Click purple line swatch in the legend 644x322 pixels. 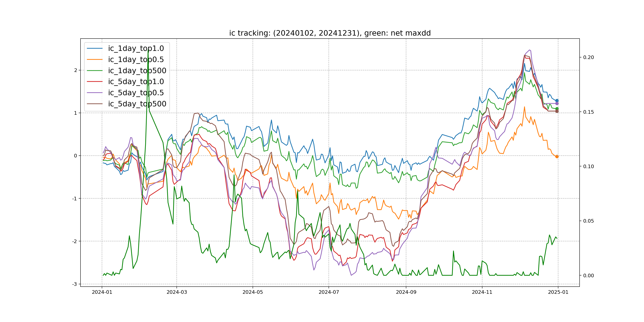(x=94, y=93)
